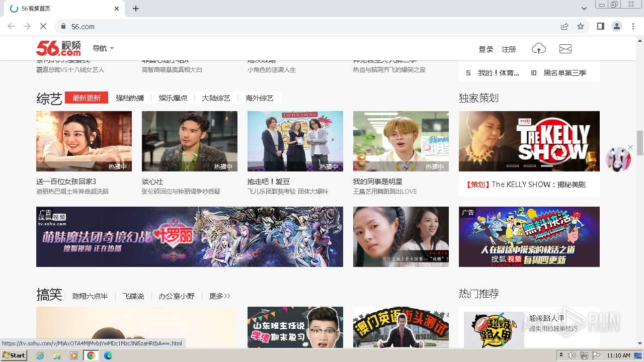Select the first carousel indicator on Kelly Show

(513, 165)
